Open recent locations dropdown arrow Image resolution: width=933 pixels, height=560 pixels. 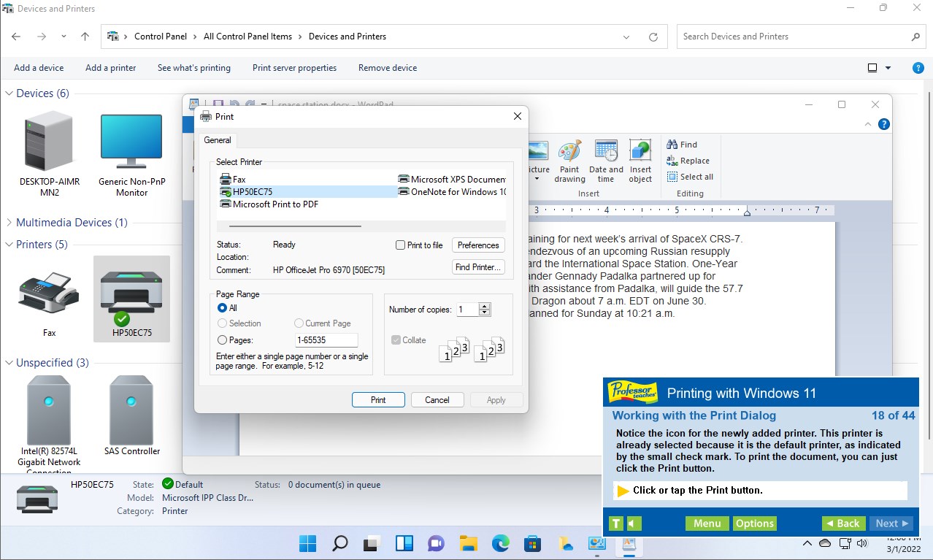tap(64, 37)
